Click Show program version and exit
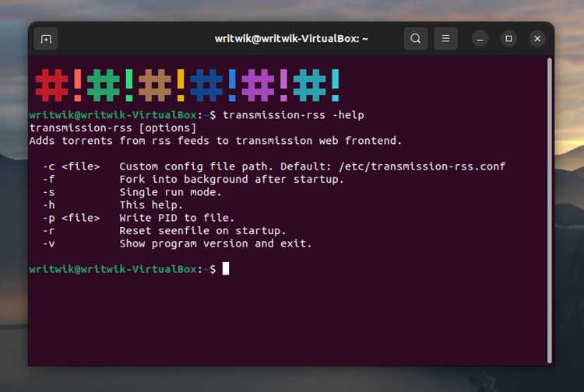Image resolution: width=584 pixels, height=392 pixels. point(215,243)
